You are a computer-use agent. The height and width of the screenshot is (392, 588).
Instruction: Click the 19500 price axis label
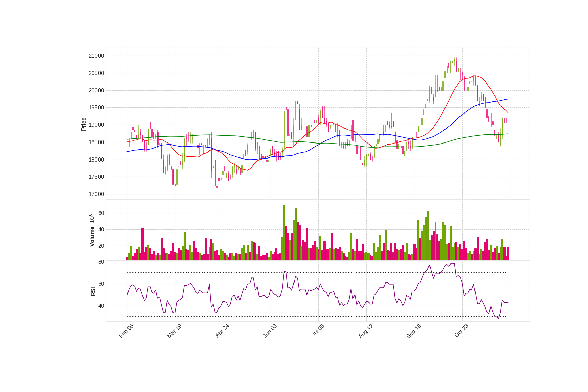click(96, 108)
